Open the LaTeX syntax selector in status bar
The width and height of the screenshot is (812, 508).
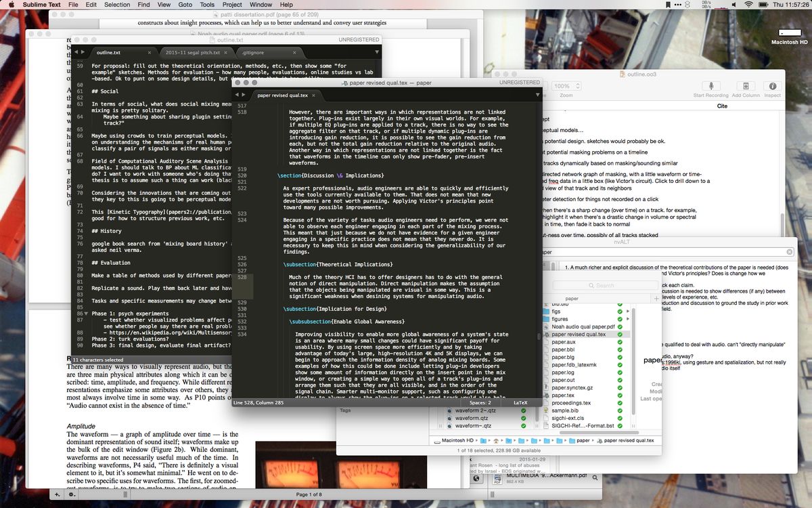(x=520, y=402)
